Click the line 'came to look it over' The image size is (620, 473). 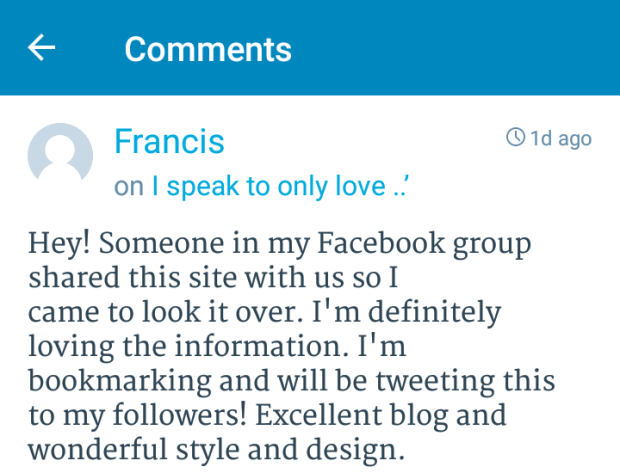(x=264, y=313)
